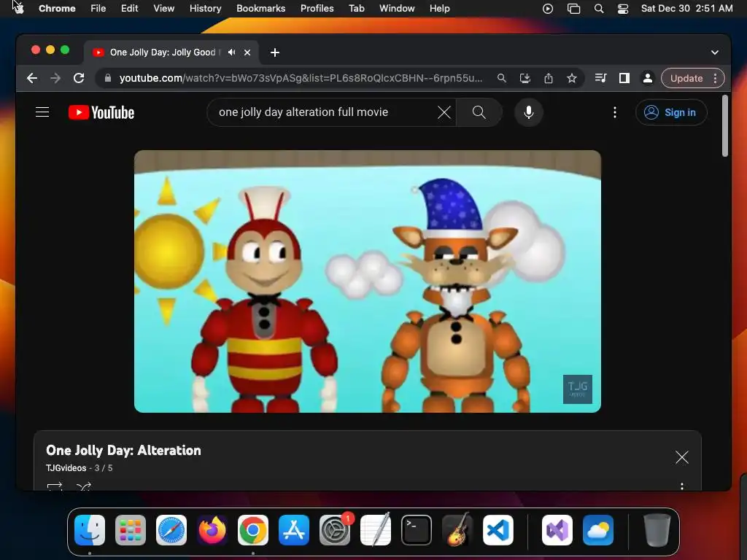Bookmark this page with star
The width and height of the screenshot is (747, 560).
pyautogui.click(x=572, y=78)
